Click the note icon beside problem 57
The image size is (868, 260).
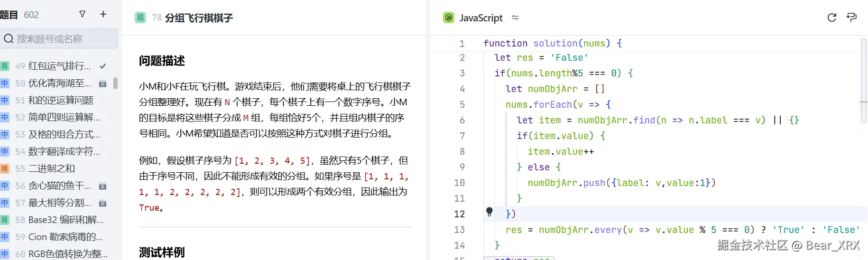(x=102, y=204)
